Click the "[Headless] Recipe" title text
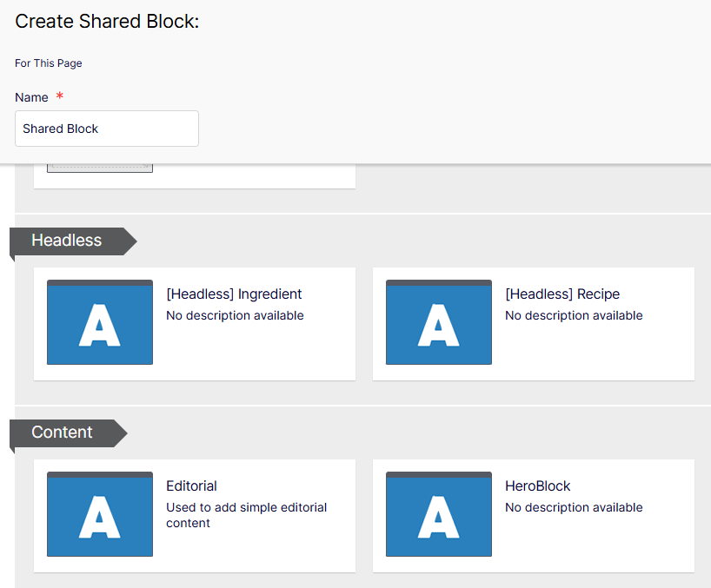Image resolution: width=711 pixels, height=588 pixels. (x=562, y=294)
